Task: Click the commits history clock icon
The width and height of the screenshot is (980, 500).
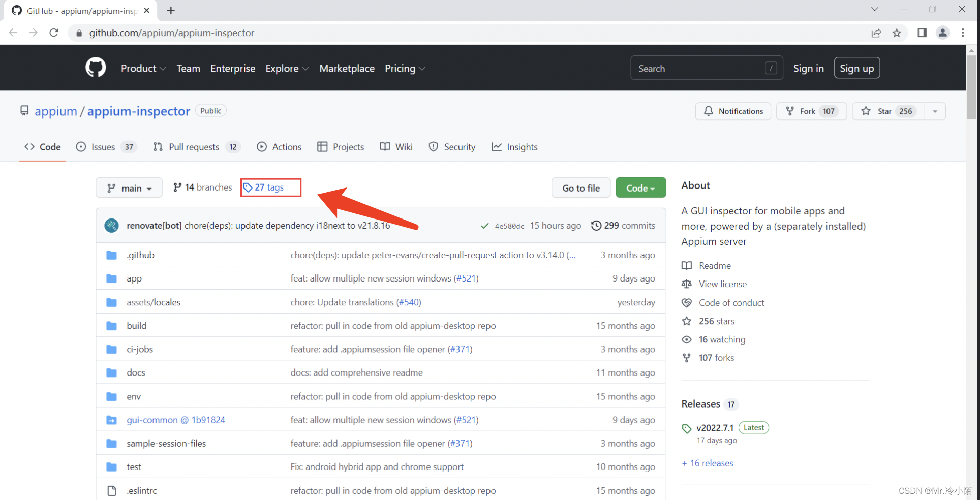Action: click(596, 225)
